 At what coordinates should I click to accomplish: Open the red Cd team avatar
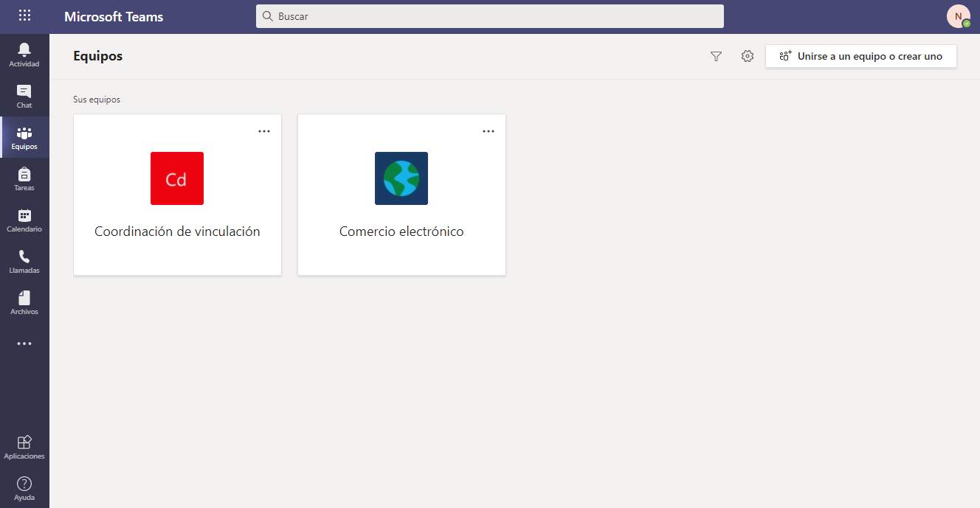pos(177,178)
